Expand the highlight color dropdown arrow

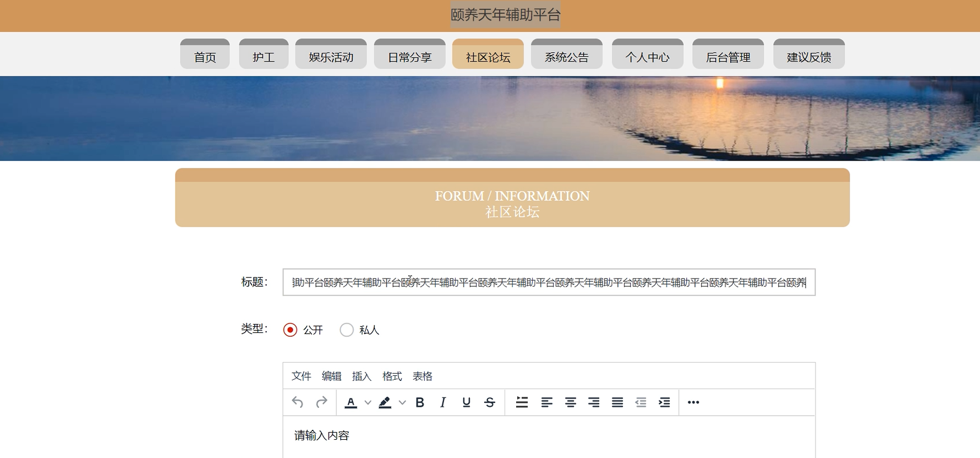402,402
